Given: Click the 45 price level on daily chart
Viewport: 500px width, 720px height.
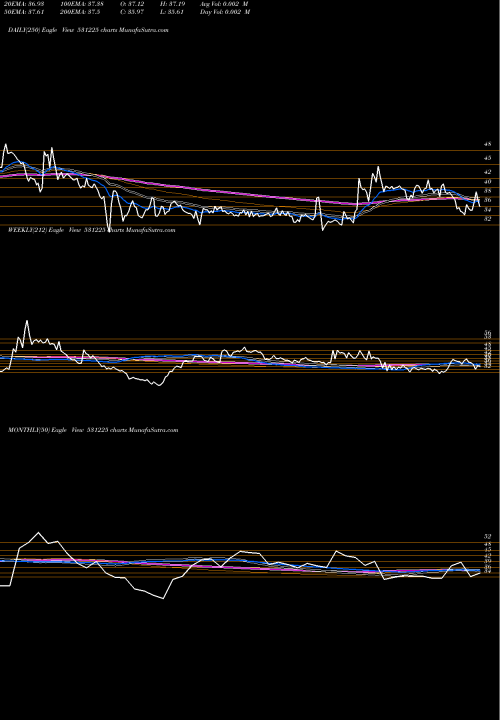Looking at the screenshot, I should [487, 158].
